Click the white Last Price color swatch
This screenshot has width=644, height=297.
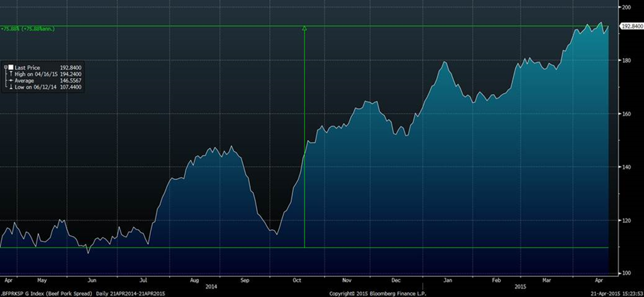[x=10, y=67]
